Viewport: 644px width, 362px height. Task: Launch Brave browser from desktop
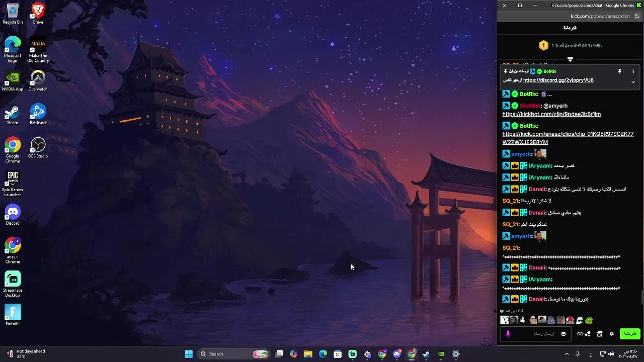click(38, 14)
